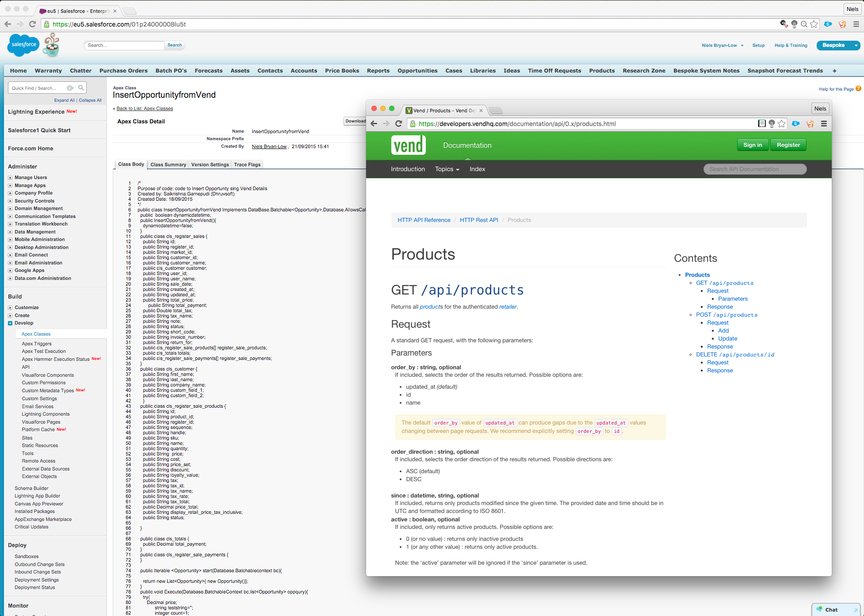Click the zoom-out magnifier icon in Salesforce address bar
This screenshot has height=616, width=864.
(804, 24)
